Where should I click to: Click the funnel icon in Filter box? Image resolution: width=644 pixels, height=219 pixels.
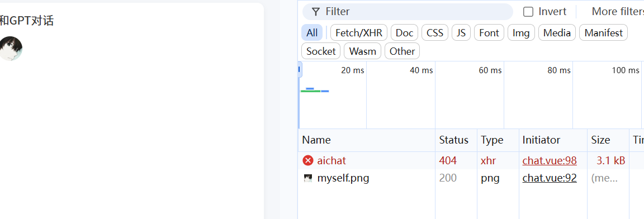315,12
